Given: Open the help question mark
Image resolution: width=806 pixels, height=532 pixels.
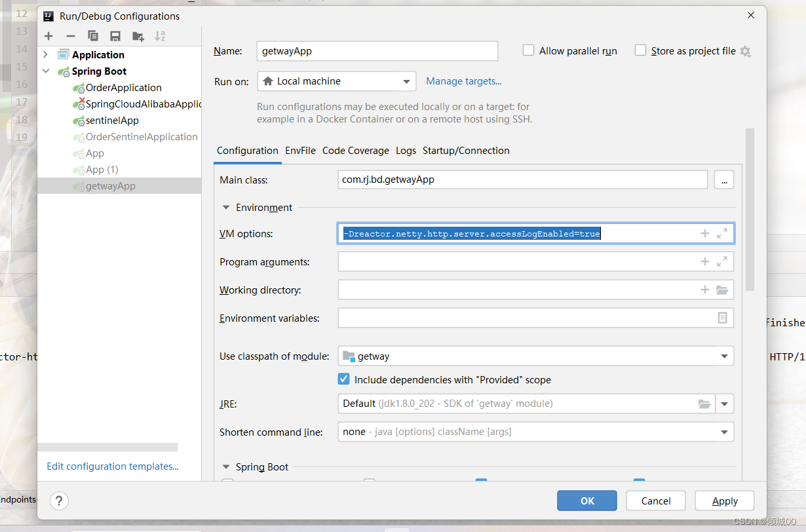Looking at the screenshot, I should click(x=59, y=501).
